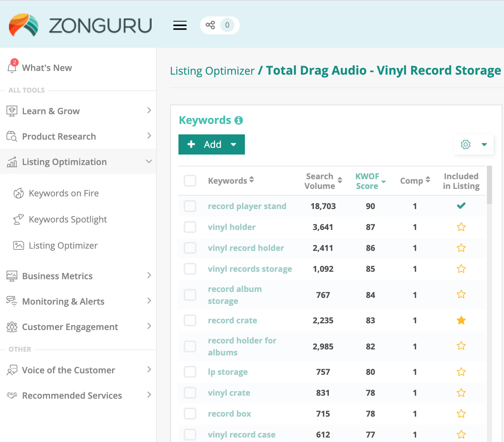This screenshot has height=442, width=504.
Task: Open the 'vinyl record holder' keyword link
Action: (246, 248)
